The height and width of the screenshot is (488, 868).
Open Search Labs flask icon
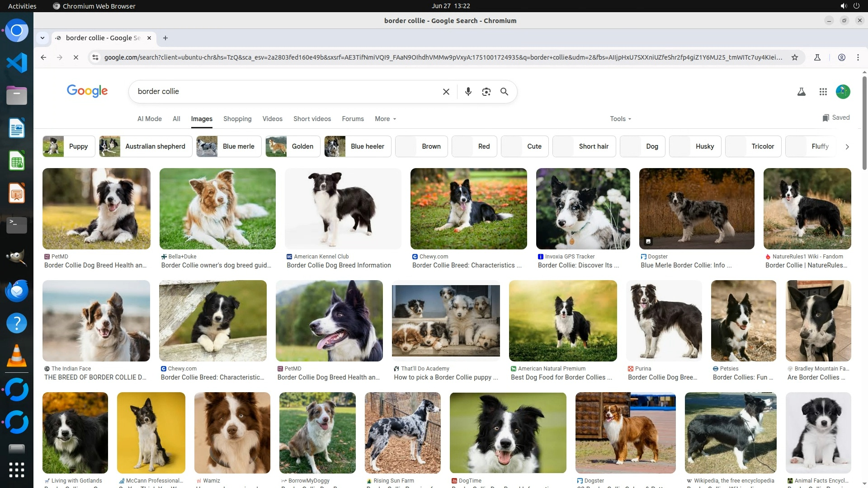pyautogui.click(x=801, y=92)
